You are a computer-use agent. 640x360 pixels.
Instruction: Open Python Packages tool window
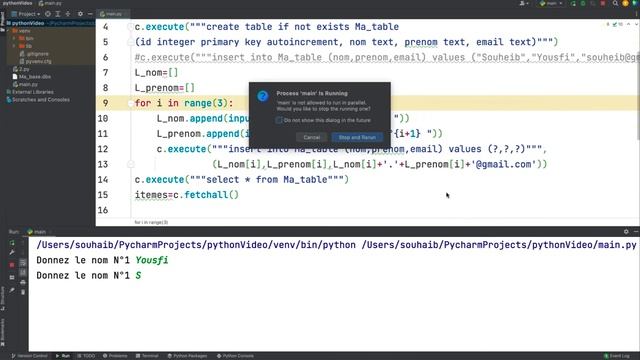(x=187, y=356)
